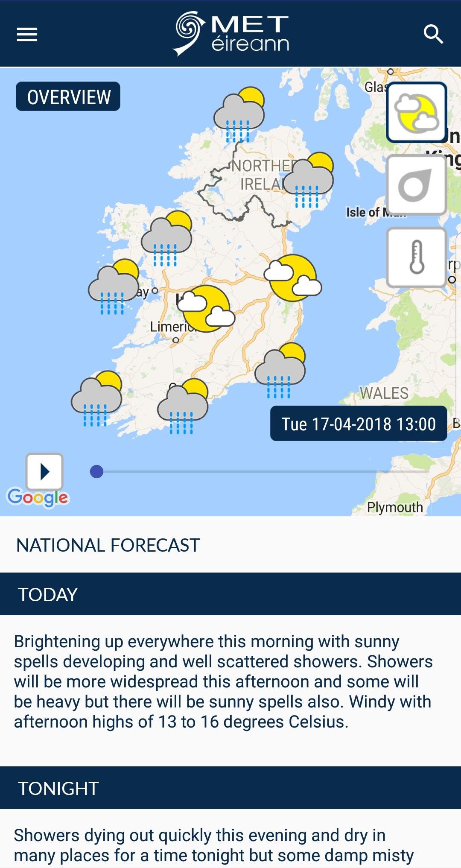Tap the Wexford rain shower icon

[x=280, y=370]
